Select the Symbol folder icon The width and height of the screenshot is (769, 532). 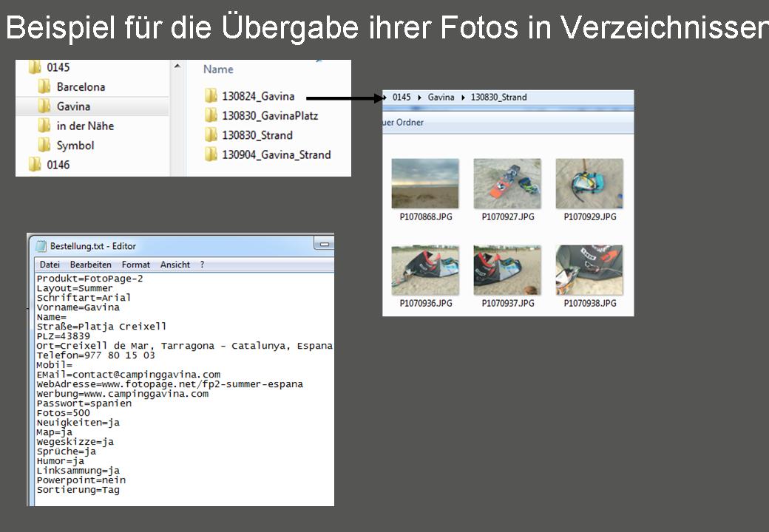[44, 145]
